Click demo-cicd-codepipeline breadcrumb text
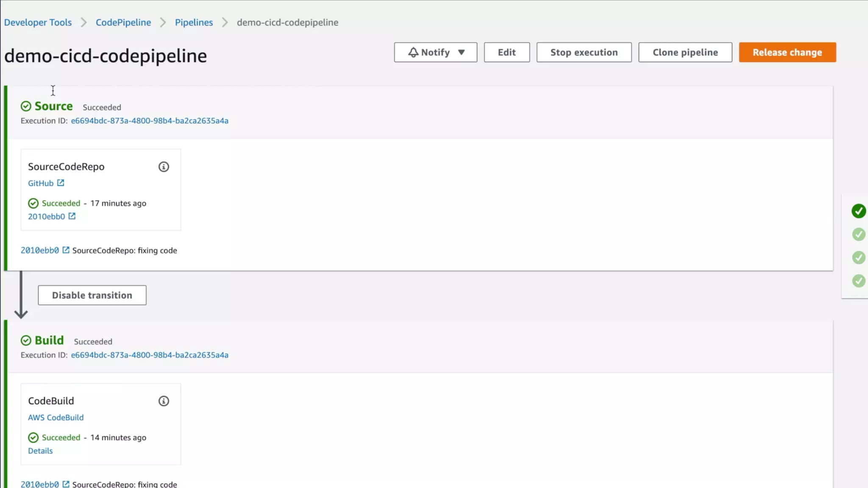This screenshot has height=488, width=868. point(287,22)
